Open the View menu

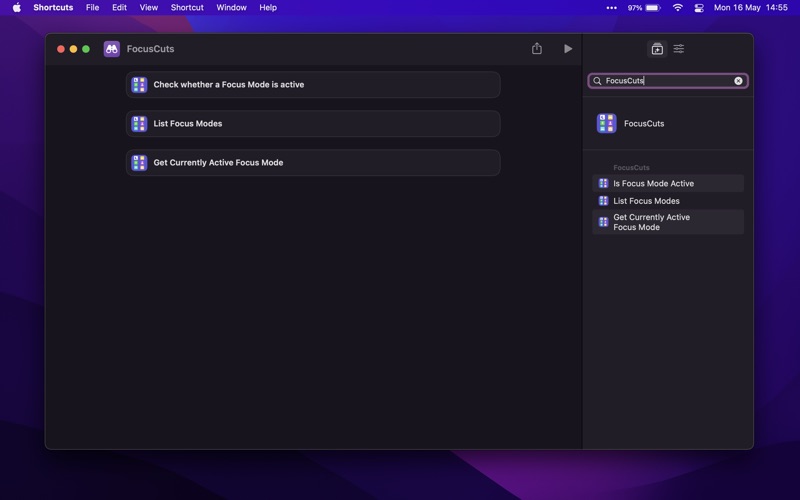coord(148,8)
